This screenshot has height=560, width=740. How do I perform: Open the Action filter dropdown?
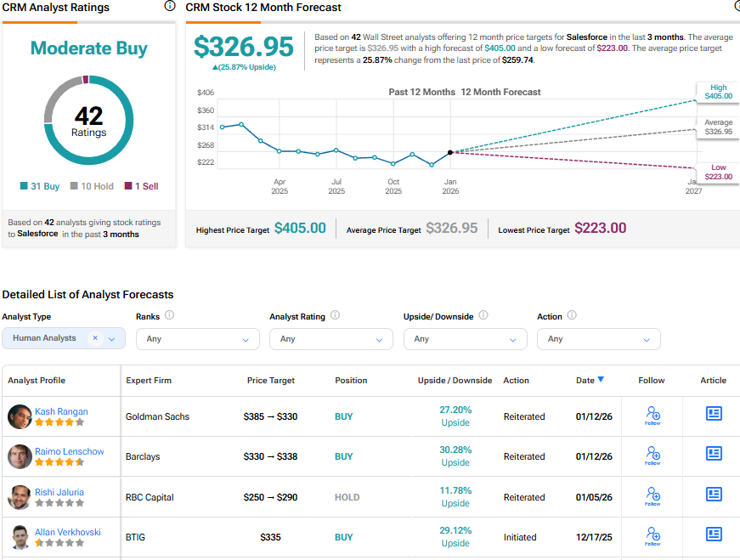tap(598, 339)
